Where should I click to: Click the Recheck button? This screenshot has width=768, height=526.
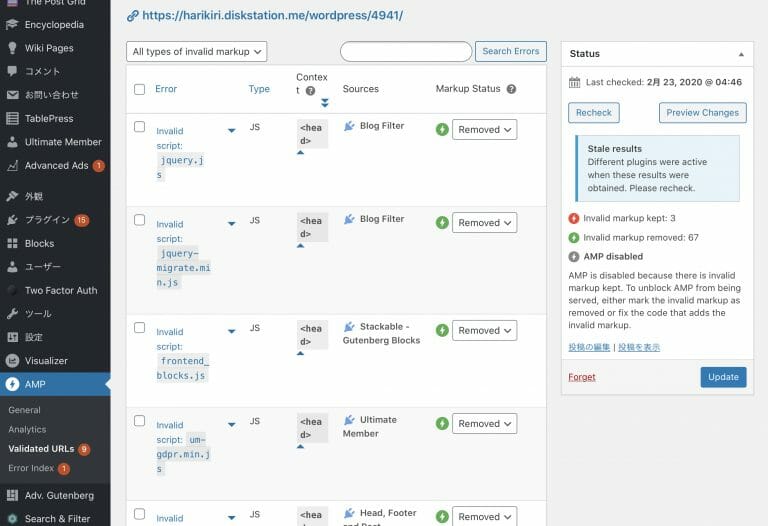pyautogui.click(x=594, y=113)
